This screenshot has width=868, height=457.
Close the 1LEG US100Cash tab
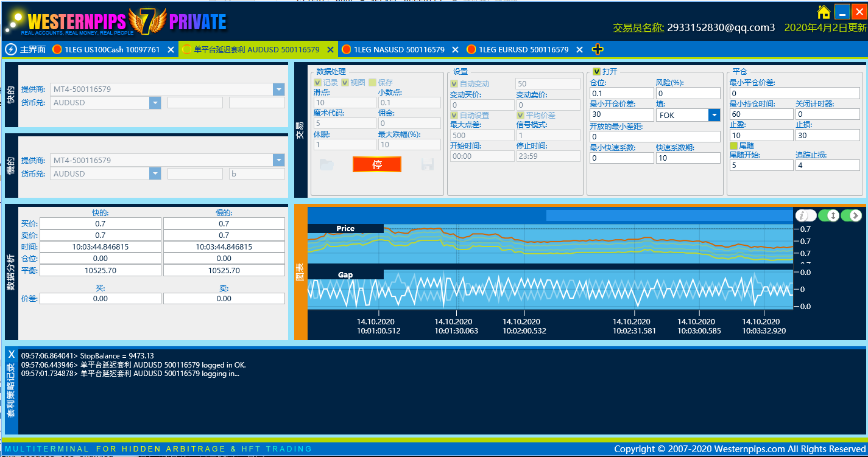click(171, 50)
